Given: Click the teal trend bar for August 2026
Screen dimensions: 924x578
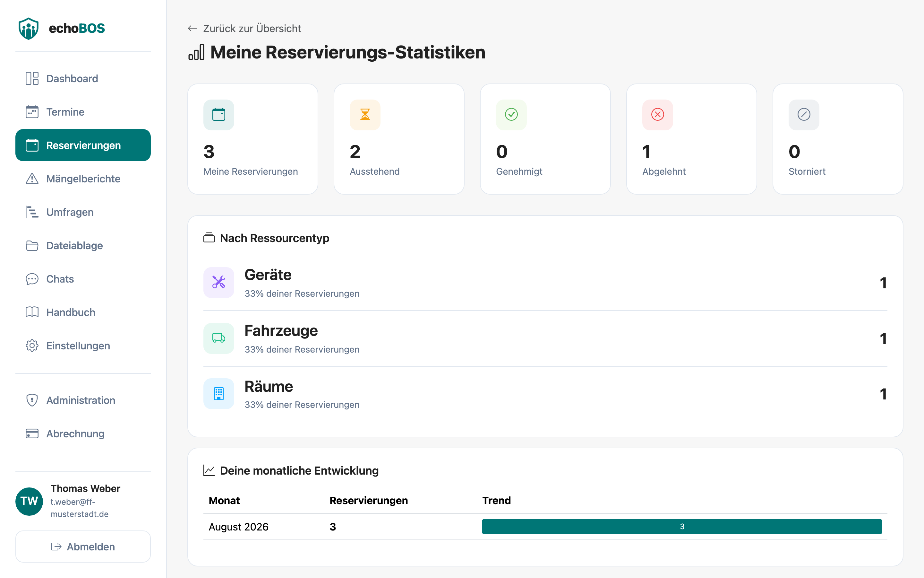Looking at the screenshot, I should point(682,527).
